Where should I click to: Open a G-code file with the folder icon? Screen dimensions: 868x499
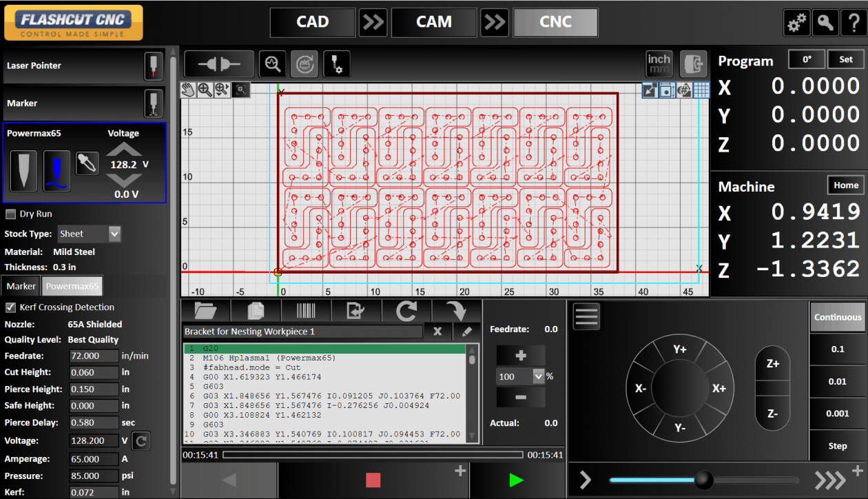[205, 311]
